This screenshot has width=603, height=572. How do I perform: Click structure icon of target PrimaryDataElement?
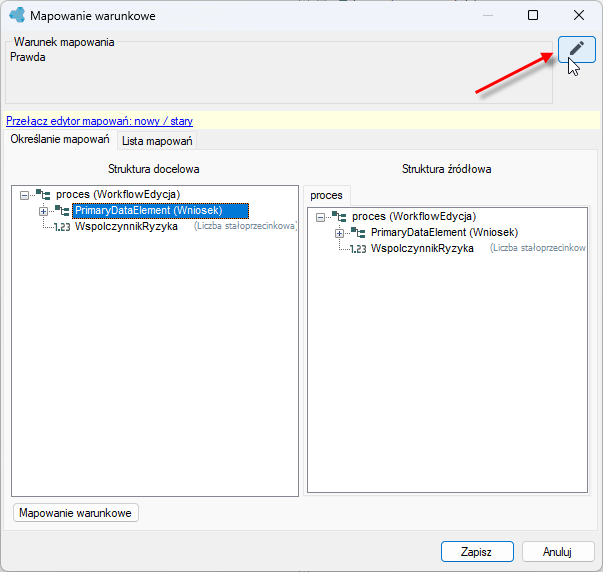click(x=62, y=210)
